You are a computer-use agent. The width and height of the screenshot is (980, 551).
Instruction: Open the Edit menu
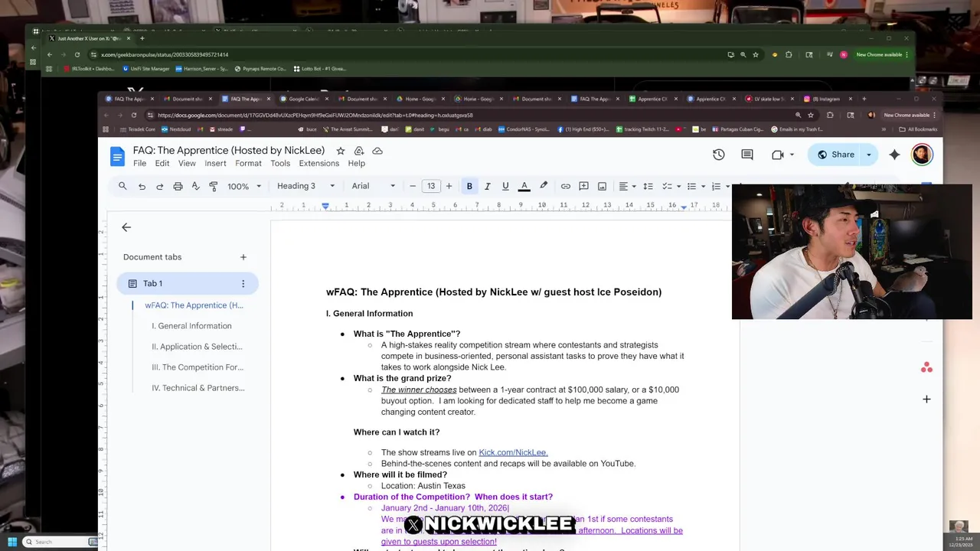tap(162, 164)
